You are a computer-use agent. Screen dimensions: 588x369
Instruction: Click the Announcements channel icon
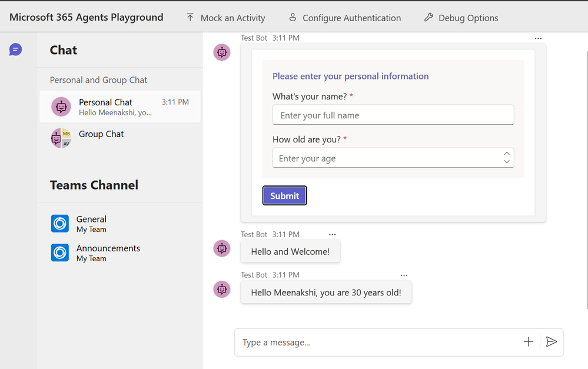tap(60, 252)
